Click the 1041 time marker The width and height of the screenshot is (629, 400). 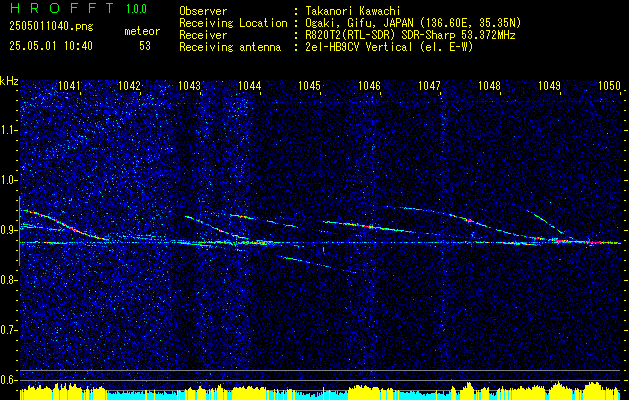(x=69, y=85)
